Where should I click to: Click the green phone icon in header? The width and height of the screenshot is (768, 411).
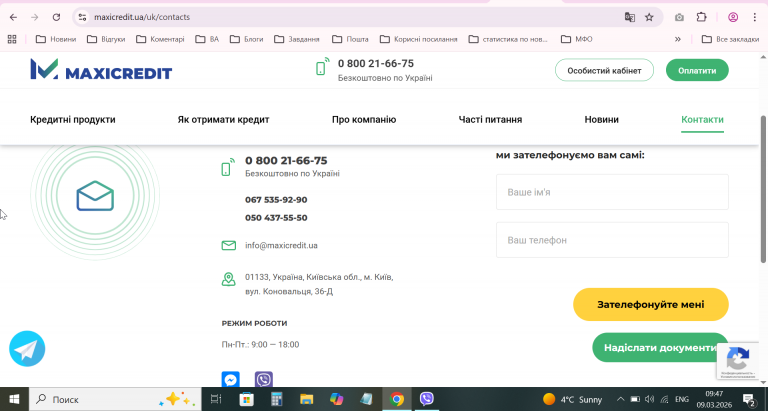point(322,67)
